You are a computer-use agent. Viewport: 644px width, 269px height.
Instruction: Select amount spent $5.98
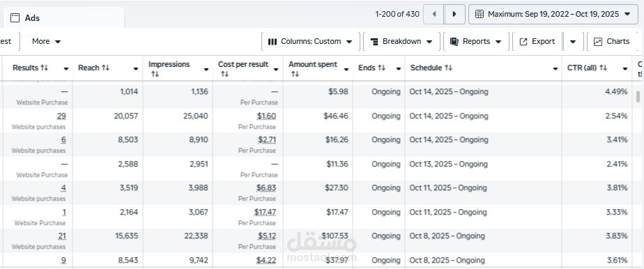point(338,92)
